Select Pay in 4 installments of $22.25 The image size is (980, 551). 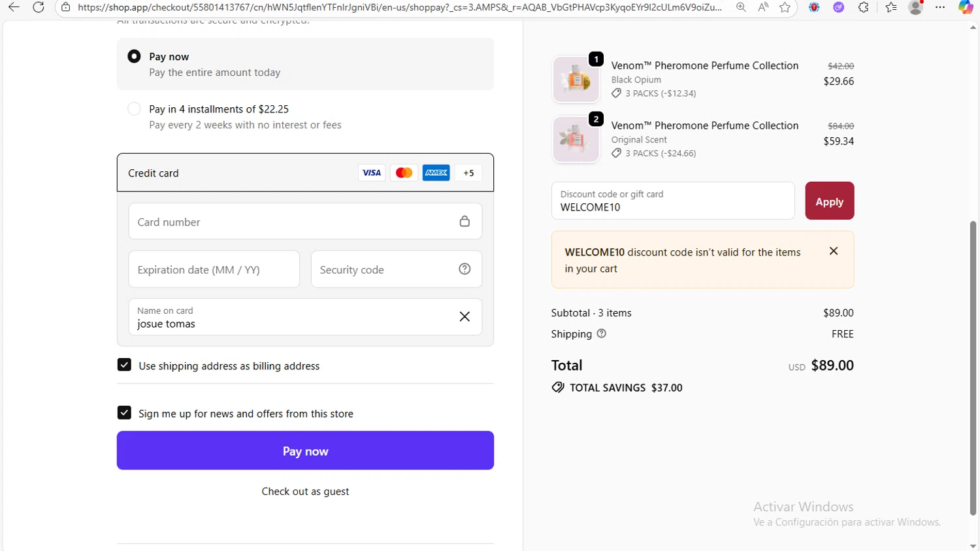134,109
